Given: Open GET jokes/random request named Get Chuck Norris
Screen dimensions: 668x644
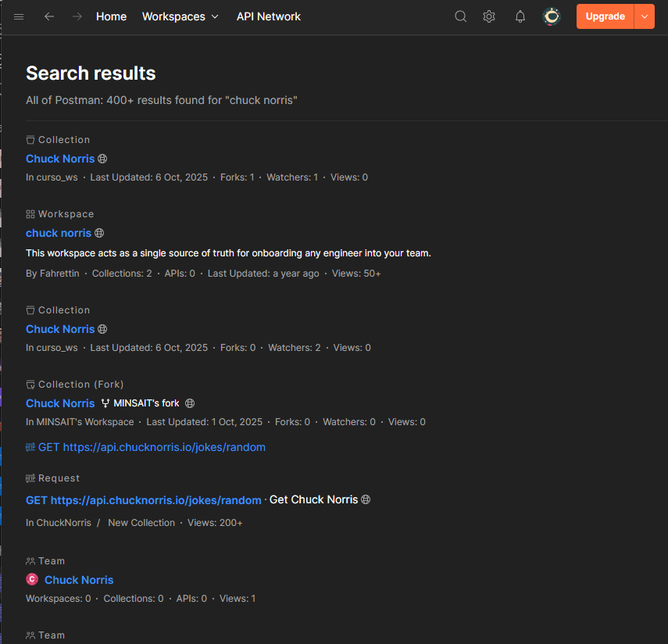Looking at the screenshot, I should tap(144, 500).
